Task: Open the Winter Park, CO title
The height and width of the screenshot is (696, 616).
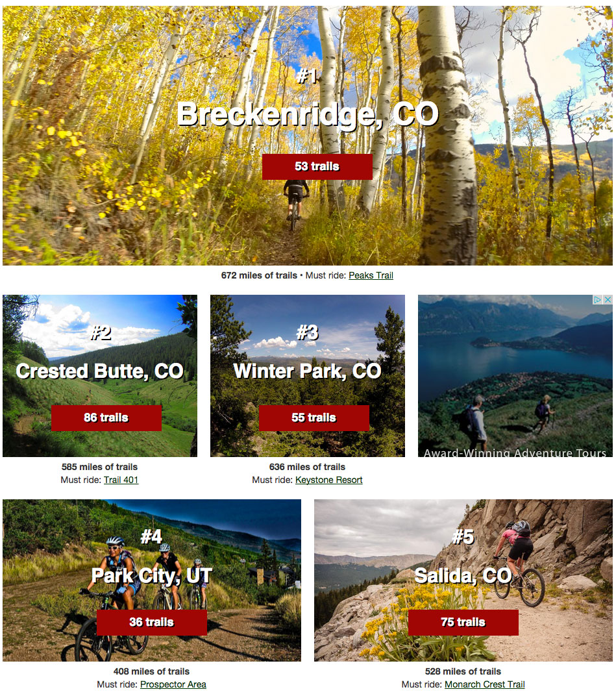Action: click(308, 371)
